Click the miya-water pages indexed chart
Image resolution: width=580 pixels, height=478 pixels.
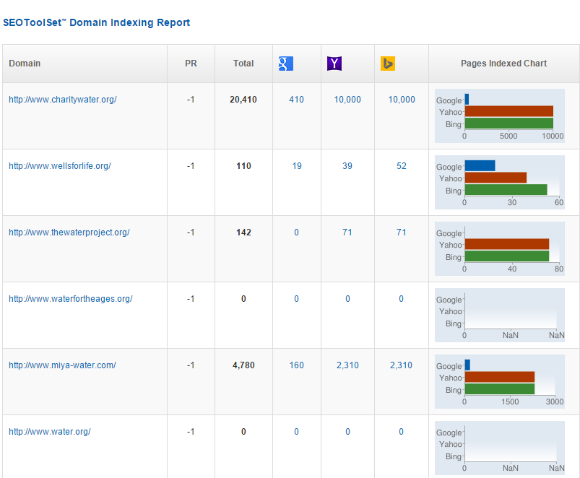click(x=500, y=381)
